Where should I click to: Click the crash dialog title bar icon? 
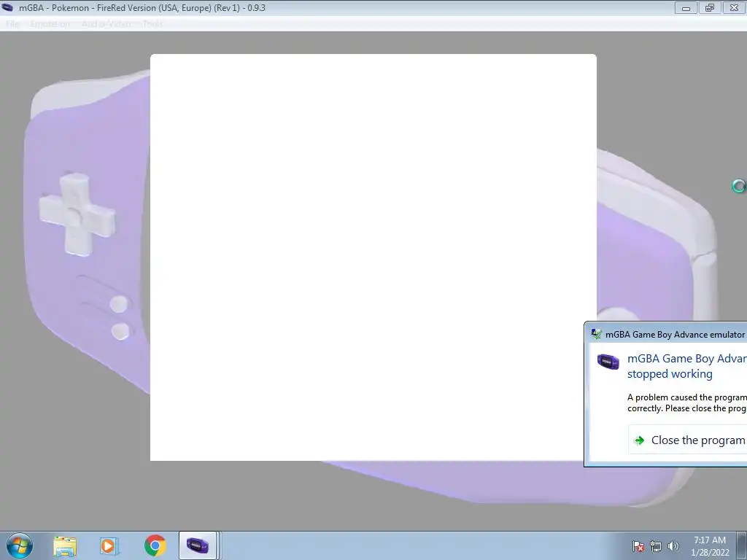[596, 334]
